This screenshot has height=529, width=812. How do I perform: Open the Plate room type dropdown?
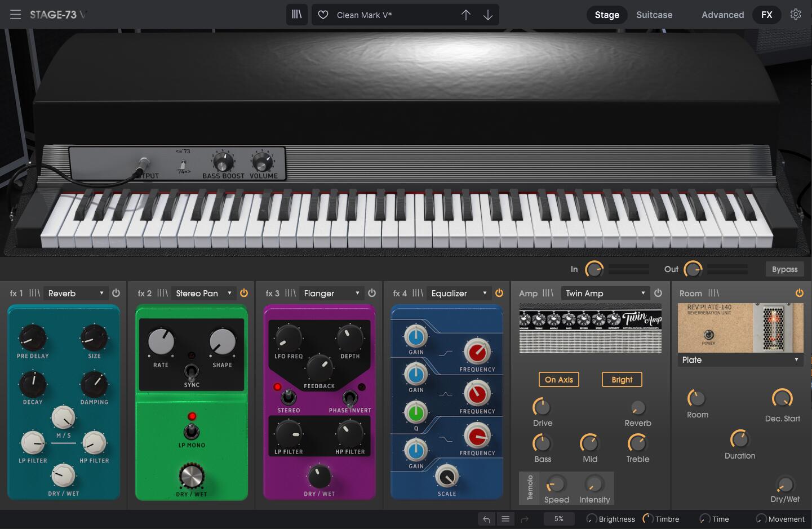coord(740,360)
